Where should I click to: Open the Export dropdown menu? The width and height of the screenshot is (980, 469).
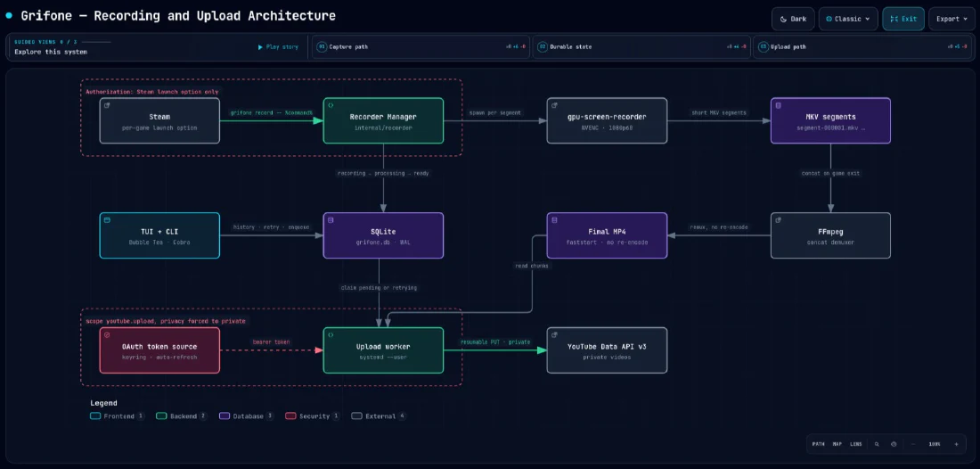(x=951, y=19)
